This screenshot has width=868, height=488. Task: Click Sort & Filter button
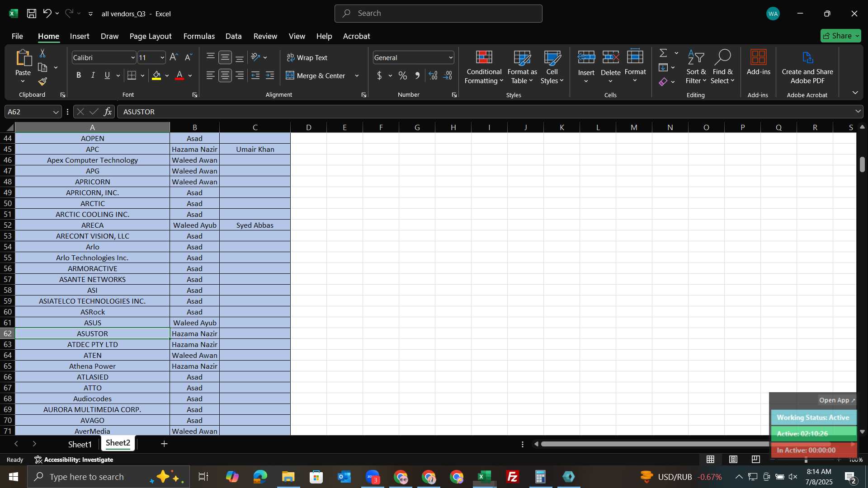click(x=695, y=67)
